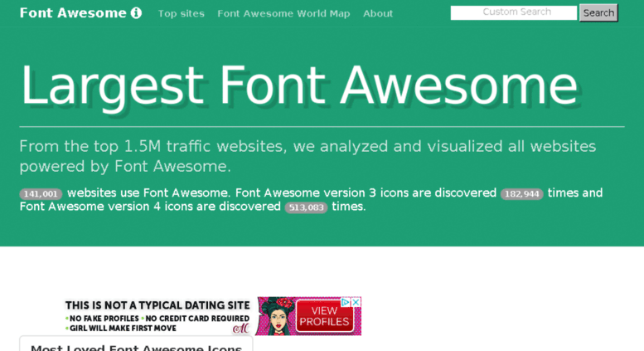
Task: Select the 182,944 version 3 badge
Action: click(x=521, y=194)
